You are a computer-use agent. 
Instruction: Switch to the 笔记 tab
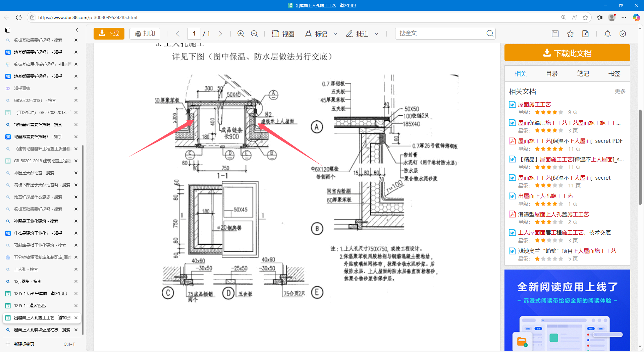pos(583,74)
